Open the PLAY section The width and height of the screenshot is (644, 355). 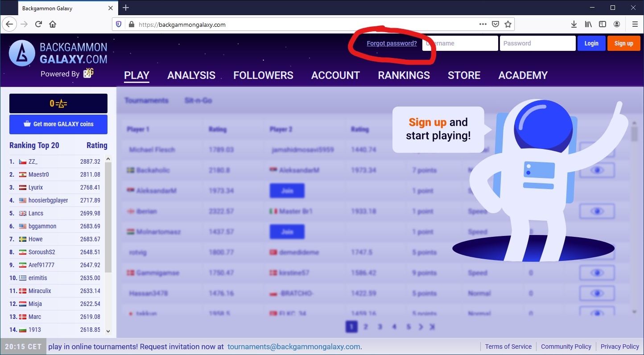(136, 75)
